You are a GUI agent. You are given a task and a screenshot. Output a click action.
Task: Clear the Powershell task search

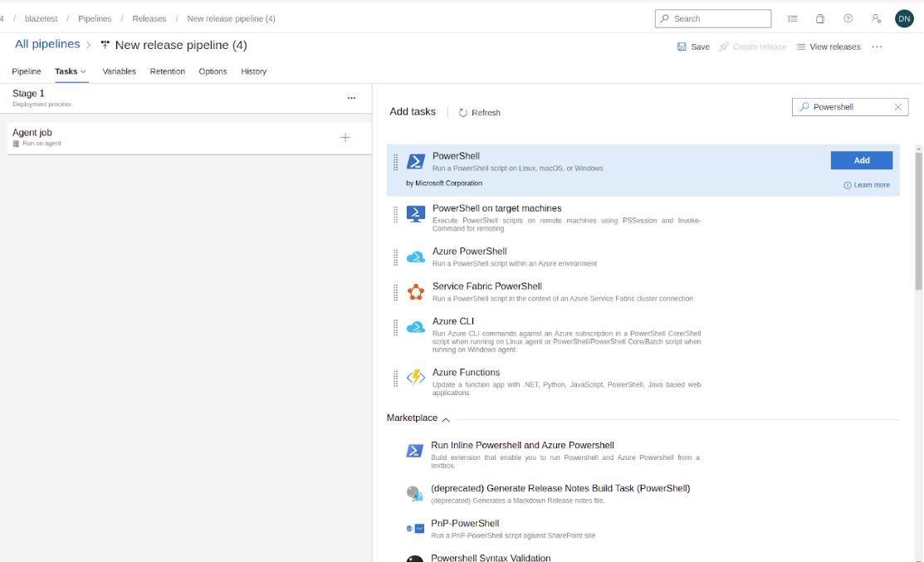pos(897,106)
